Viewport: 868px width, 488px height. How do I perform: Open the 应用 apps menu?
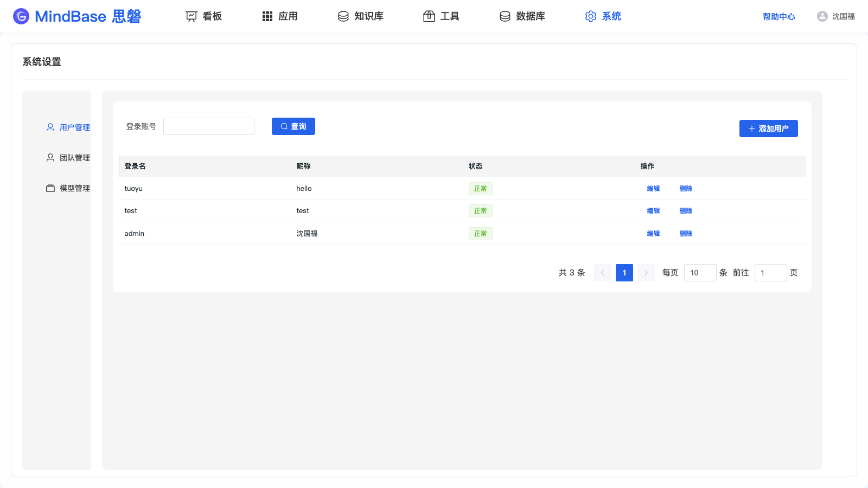click(x=280, y=16)
